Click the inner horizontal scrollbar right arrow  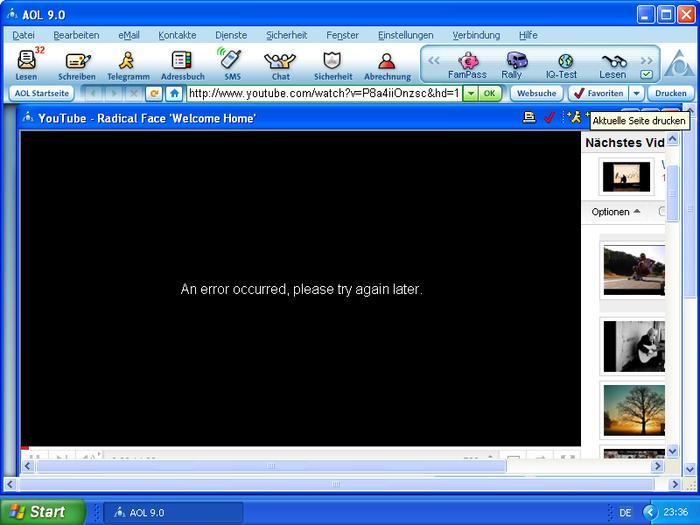point(657,466)
